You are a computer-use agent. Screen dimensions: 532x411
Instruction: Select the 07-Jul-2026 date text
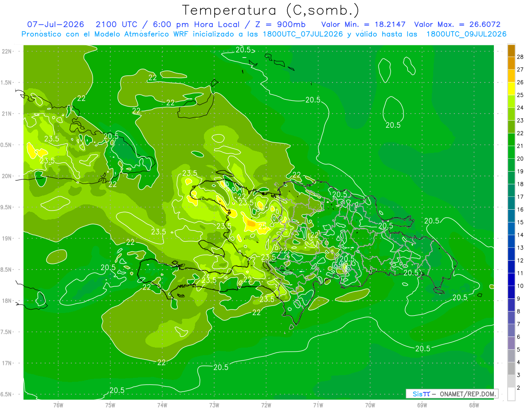click(55, 24)
